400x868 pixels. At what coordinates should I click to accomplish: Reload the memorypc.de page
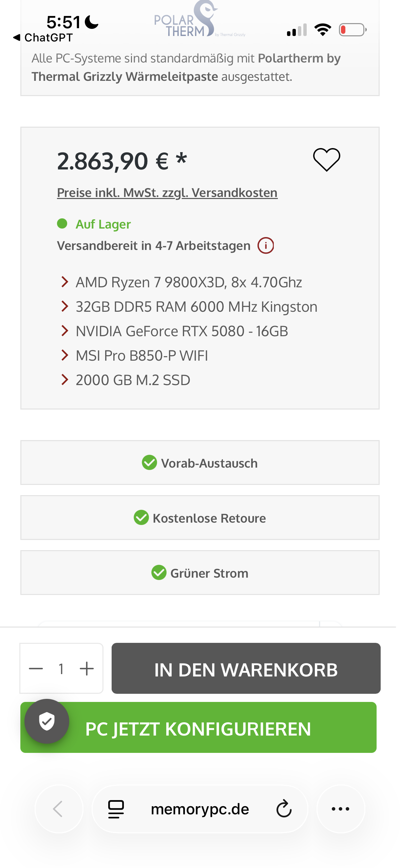point(284,809)
